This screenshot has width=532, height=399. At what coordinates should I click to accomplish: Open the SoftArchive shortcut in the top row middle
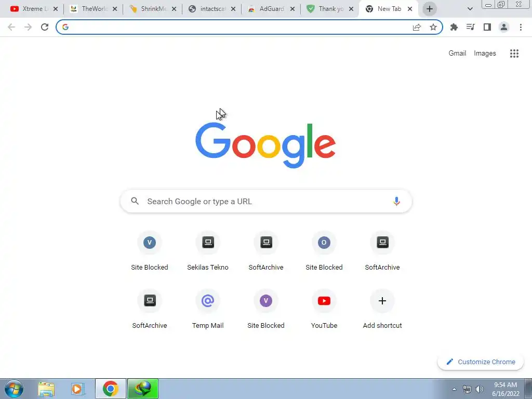pyautogui.click(x=266, y=251)
